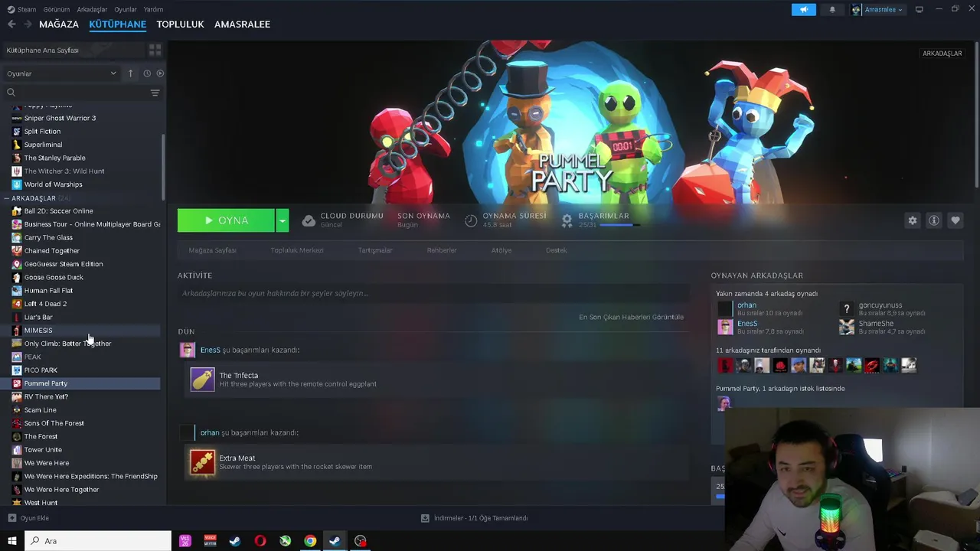The image size is (980, 551).
Task: Open the Steam announcements megaphone icon
Action: click(803, 9)
